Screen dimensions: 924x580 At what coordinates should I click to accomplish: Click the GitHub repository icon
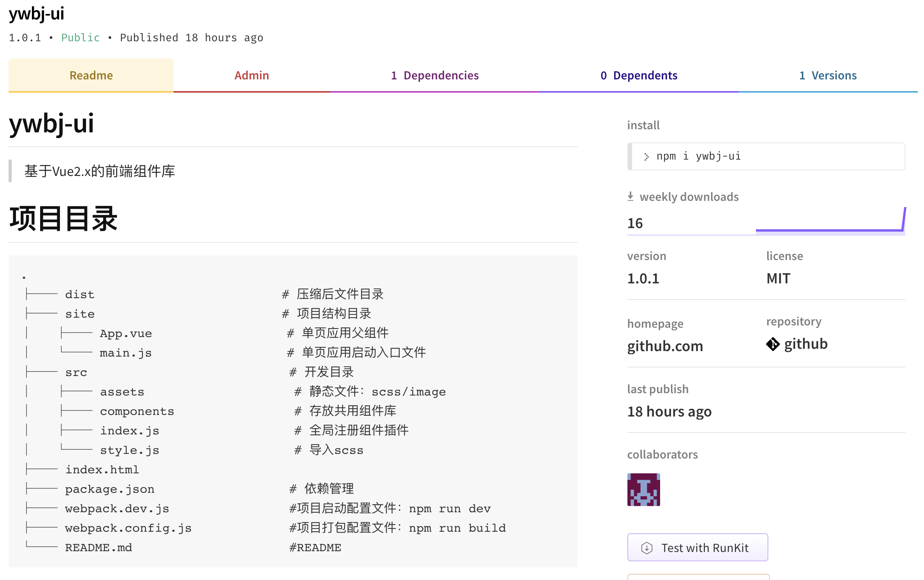coord(773,344)
